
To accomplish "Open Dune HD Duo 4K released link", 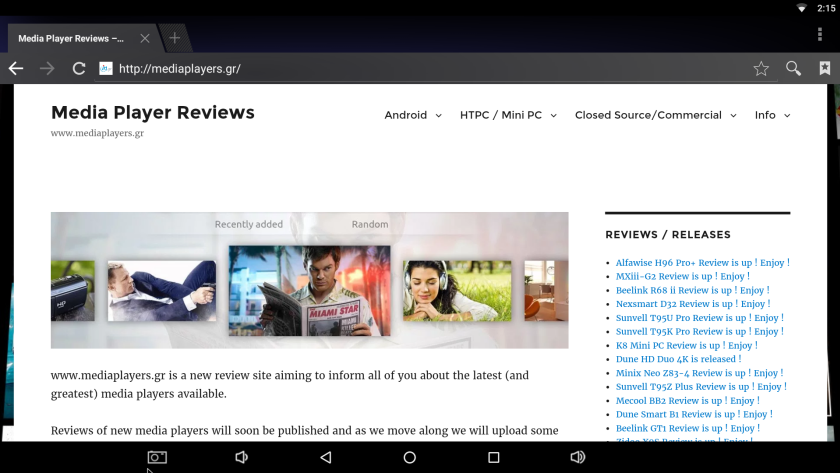I will pos(678,359).
